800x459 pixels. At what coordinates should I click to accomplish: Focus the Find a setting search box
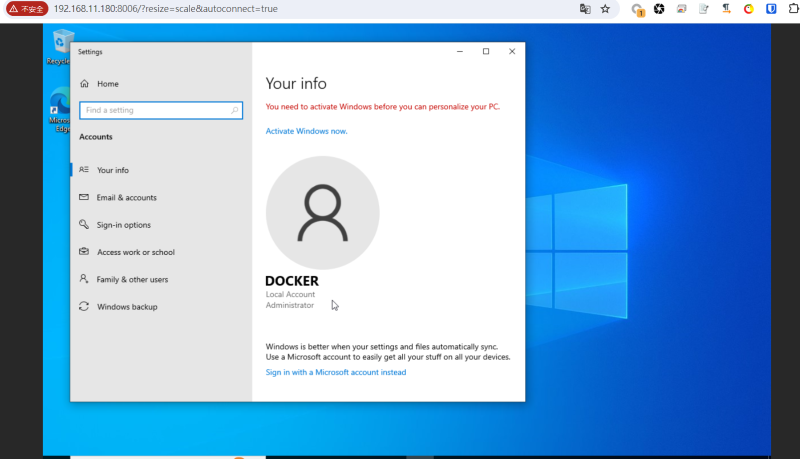[x=161, y=110]
